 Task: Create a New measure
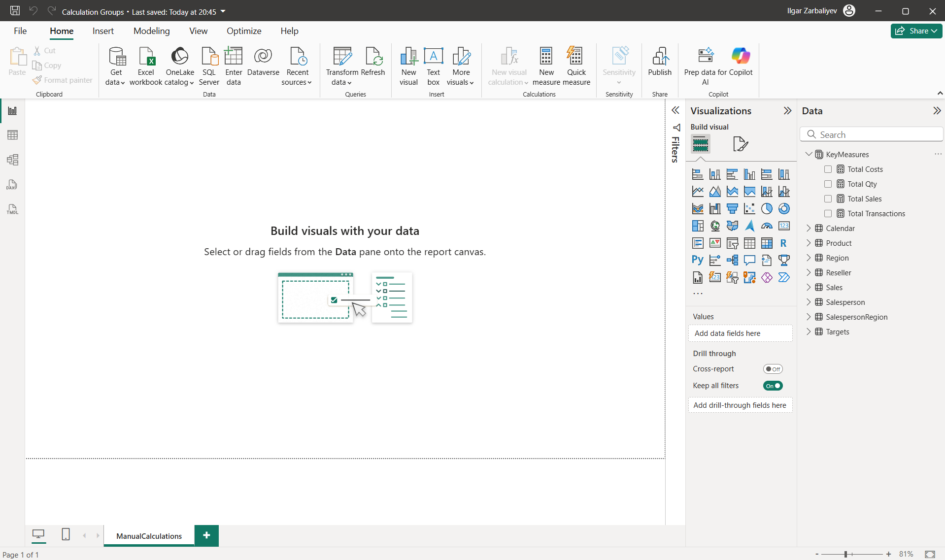pos(546,66)
